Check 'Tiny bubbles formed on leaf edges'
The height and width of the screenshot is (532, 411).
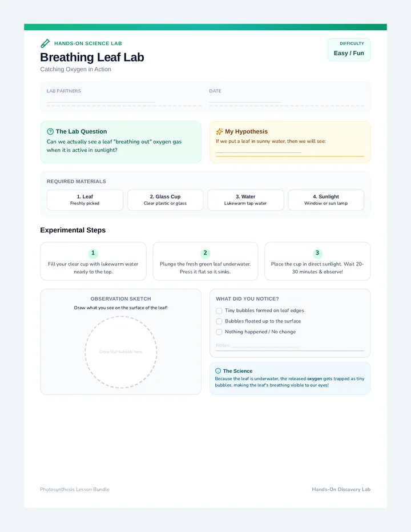219,311
